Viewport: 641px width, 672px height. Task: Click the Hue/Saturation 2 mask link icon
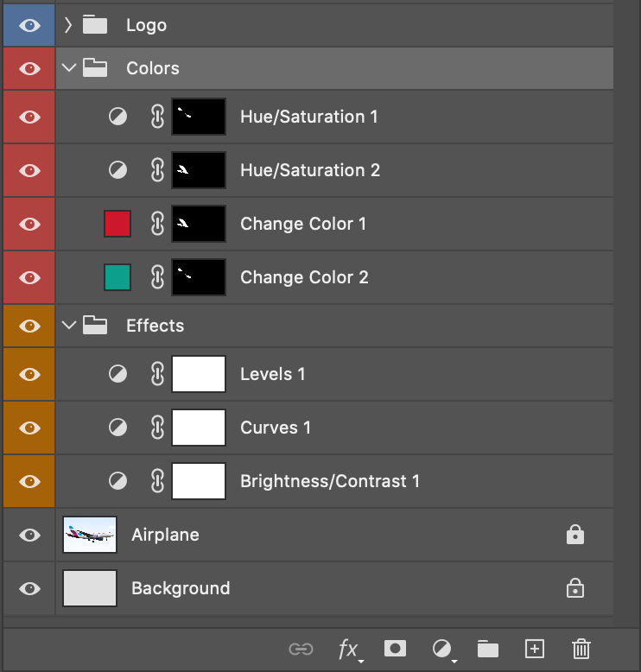pos(156,170)
